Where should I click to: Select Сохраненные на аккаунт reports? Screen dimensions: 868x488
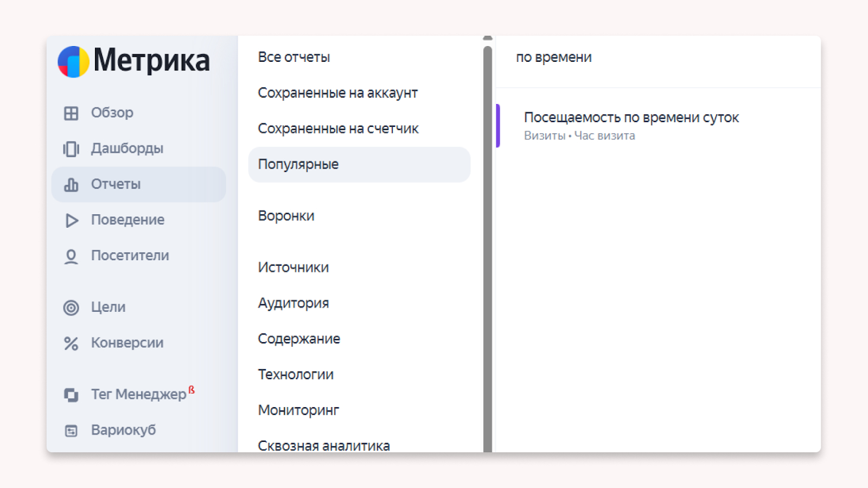[337, 93]
